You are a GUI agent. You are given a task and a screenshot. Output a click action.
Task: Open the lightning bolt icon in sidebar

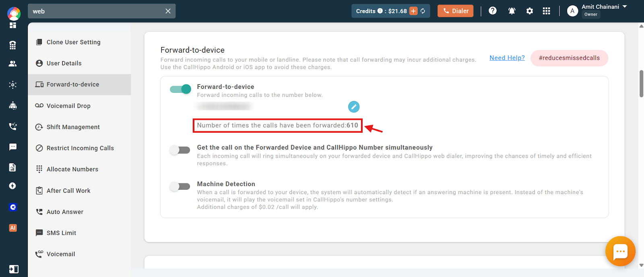[13, 186]
